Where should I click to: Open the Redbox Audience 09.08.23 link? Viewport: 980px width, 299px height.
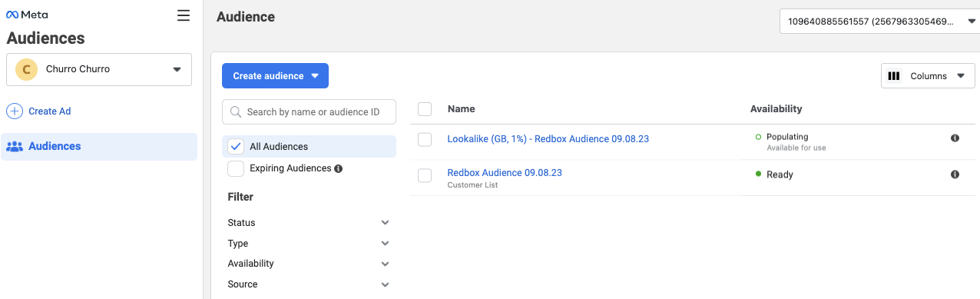(505, 173)
